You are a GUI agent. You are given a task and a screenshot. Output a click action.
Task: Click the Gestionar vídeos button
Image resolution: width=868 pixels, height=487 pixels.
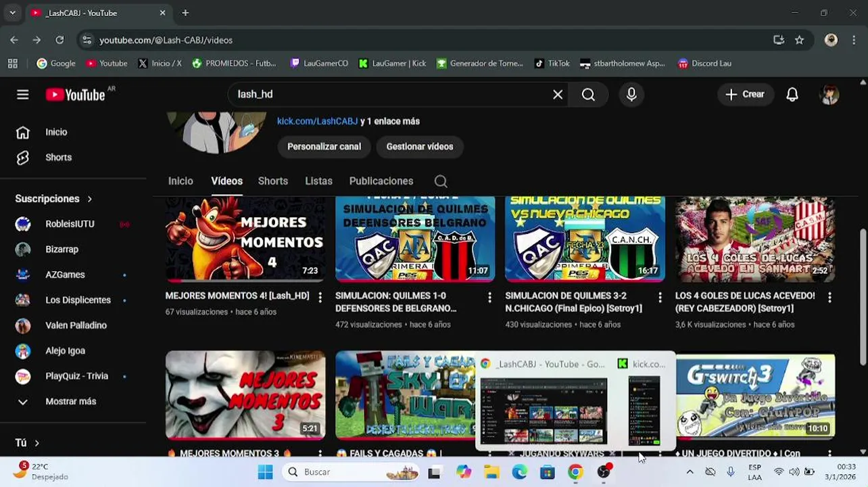tap(420, 147)
